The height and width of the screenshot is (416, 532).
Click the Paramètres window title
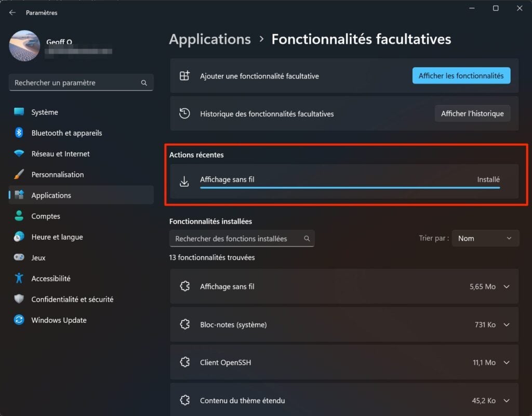pyautogui.click(x=42, y=13)
